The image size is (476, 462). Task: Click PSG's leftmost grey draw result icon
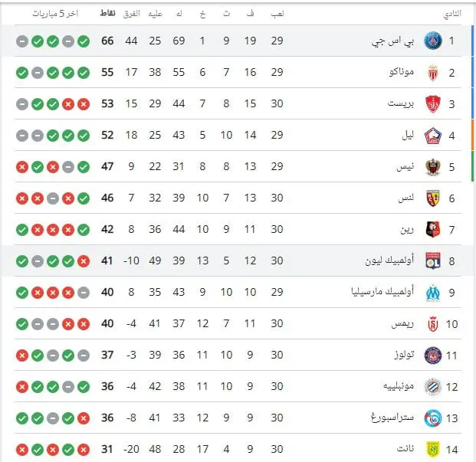tap(22, 41)
